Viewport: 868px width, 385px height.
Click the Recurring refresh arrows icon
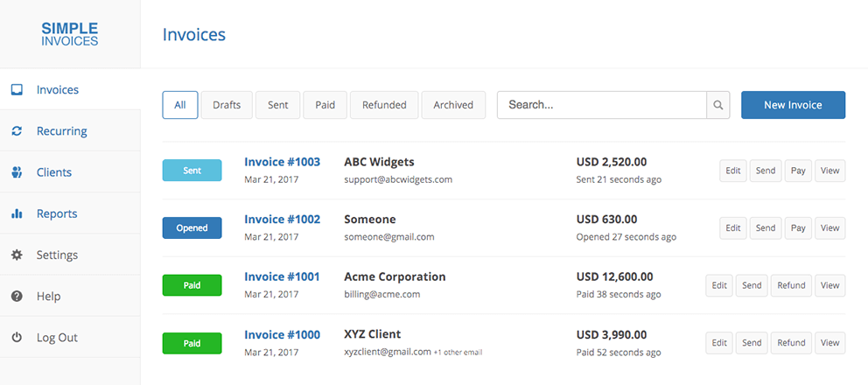click(x=17, y=131)
